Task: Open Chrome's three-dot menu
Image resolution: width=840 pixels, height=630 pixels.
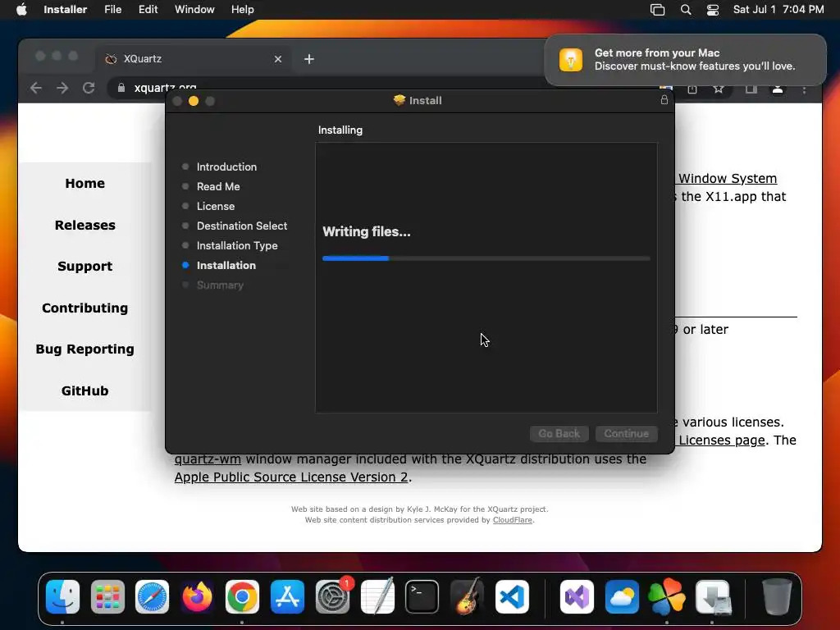Action: pyautogui.click(x=804, y=89)
